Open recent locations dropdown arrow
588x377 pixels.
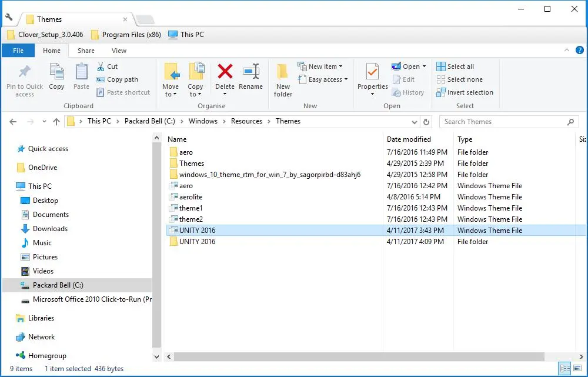[44, 122]
